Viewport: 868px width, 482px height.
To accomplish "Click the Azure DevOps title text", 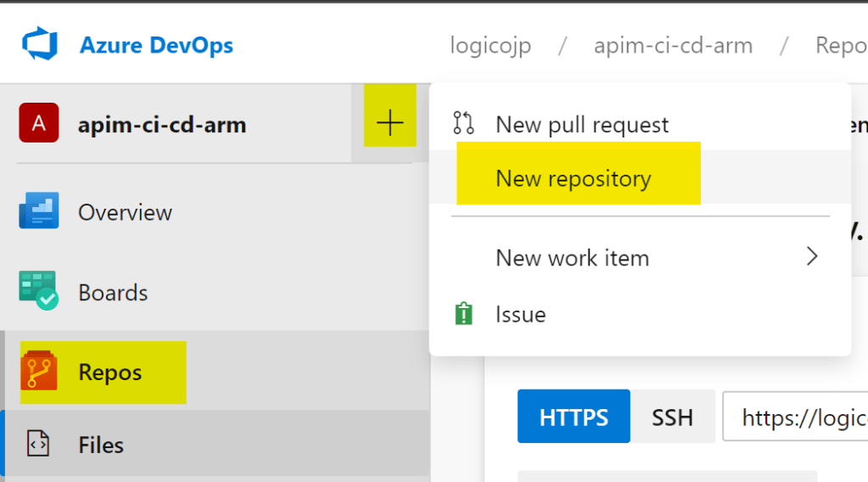I will point(156,45).
